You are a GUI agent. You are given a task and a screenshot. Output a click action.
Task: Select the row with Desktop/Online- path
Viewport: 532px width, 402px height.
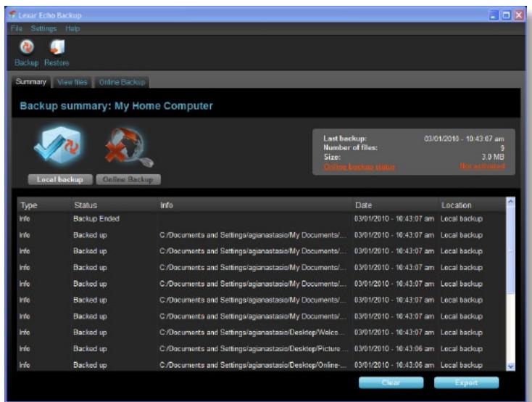[x=261, y=365]
